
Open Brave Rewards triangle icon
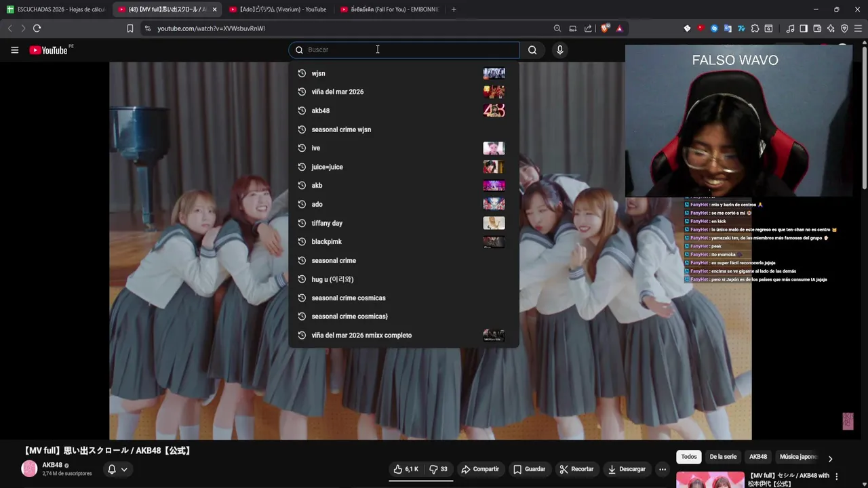point(620,28)
